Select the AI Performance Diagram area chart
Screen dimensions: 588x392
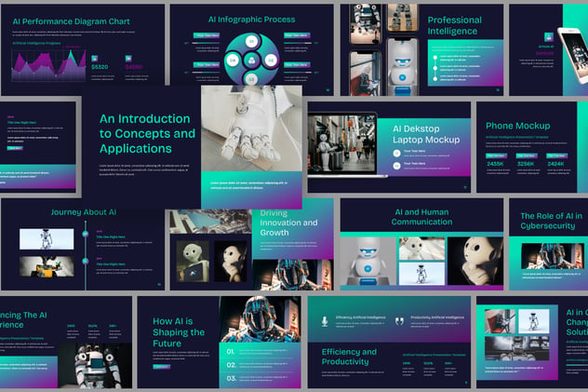pos(48,66)
